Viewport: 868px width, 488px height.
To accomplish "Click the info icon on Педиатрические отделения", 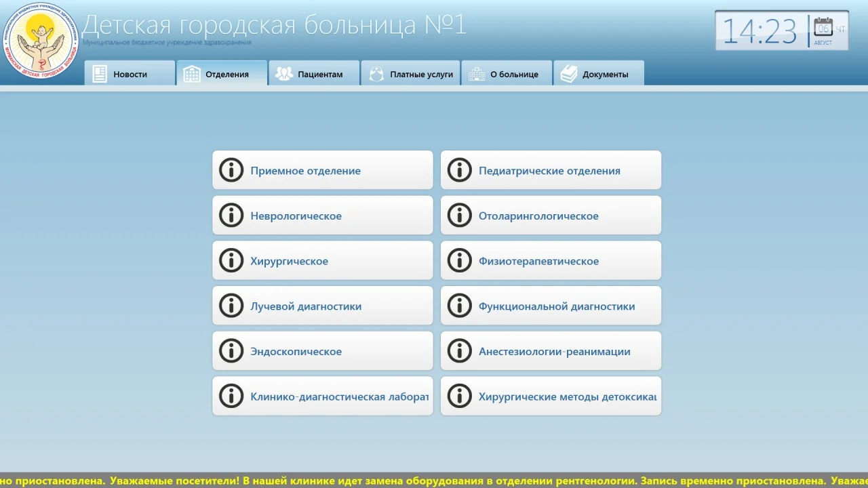I will (459, 169).
